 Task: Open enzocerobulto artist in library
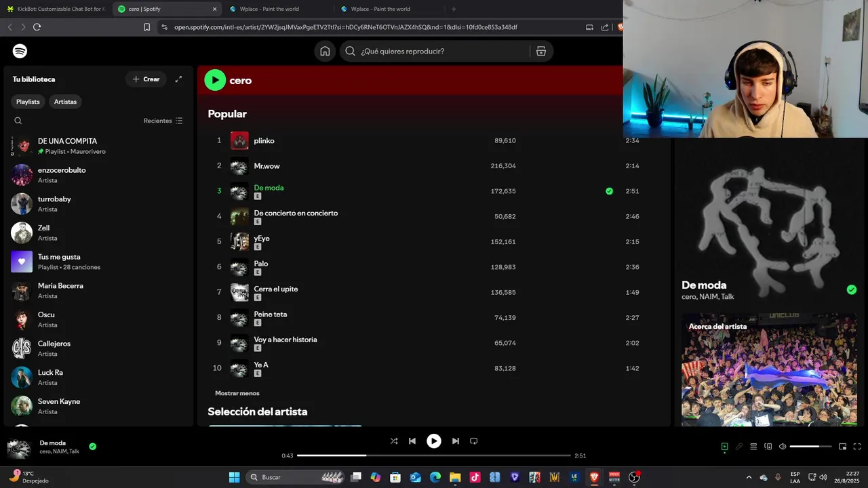(x=98, y=175)
